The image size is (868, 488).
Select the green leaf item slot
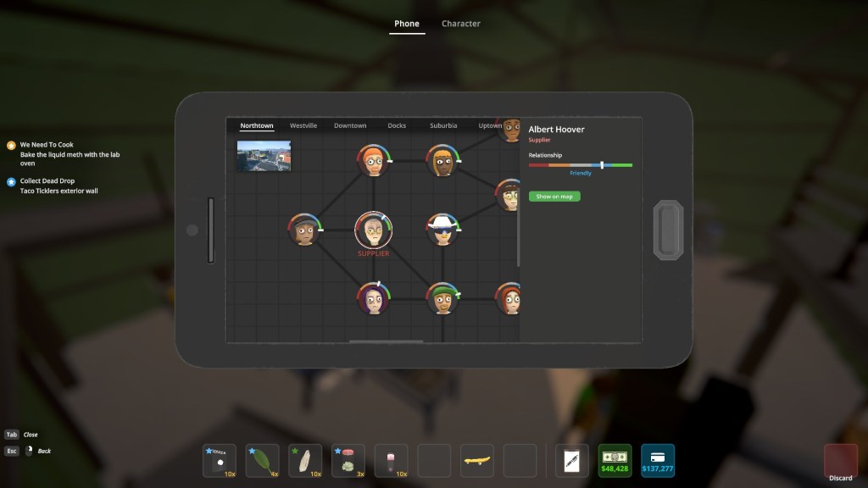click(x=263, y=460)
